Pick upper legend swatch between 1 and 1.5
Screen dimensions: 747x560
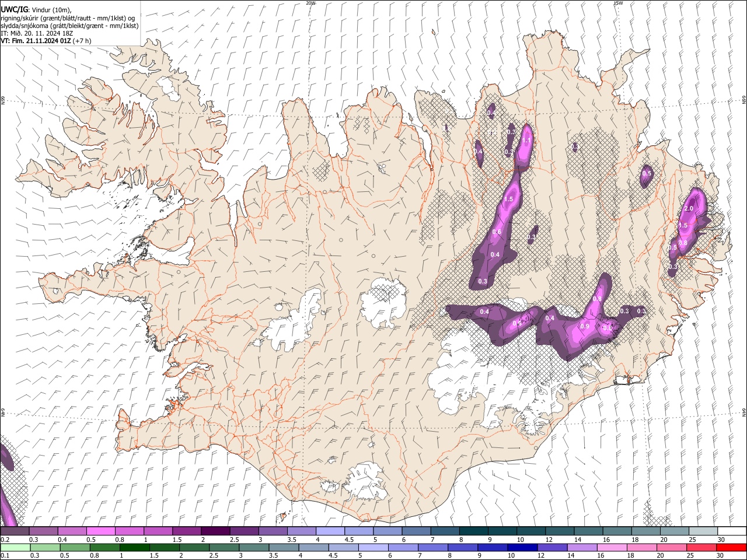click(158, 531)
